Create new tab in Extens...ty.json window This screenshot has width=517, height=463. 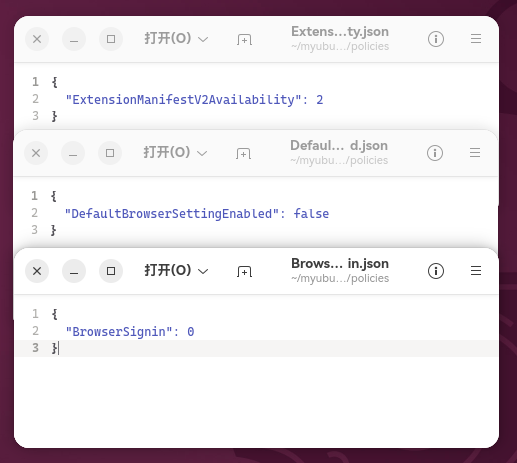(x=244, y=39)
